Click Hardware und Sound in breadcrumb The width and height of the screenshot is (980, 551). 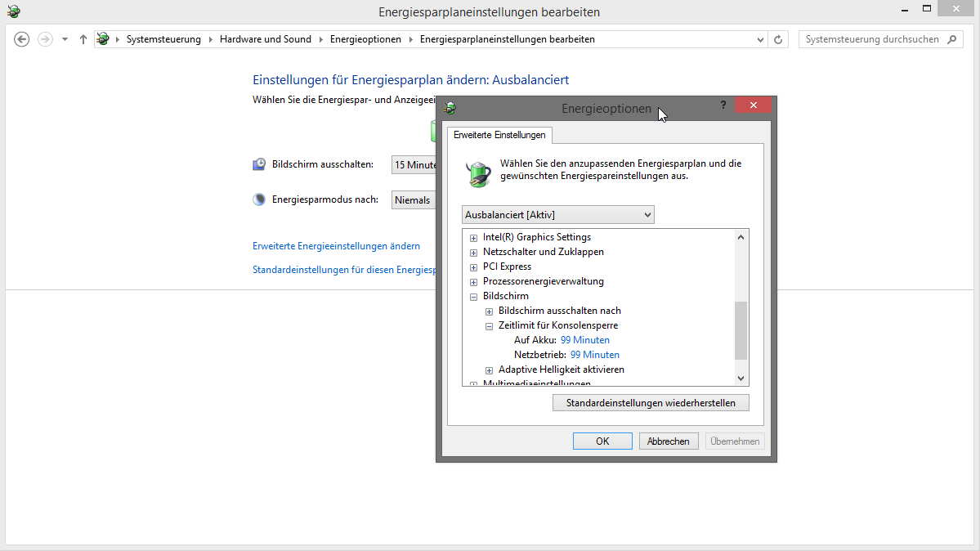tap(265, 39)
